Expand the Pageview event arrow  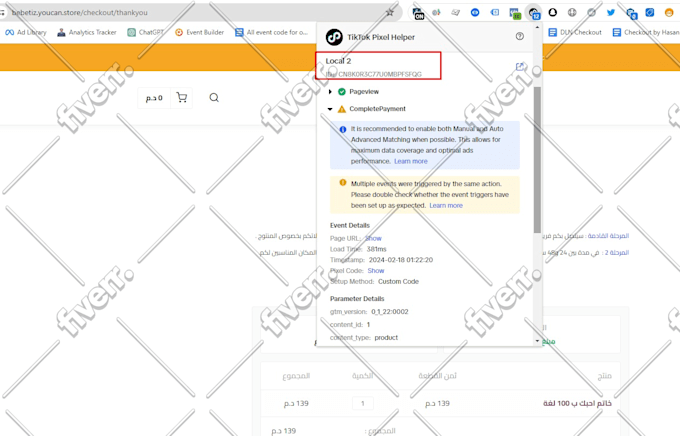330,92
